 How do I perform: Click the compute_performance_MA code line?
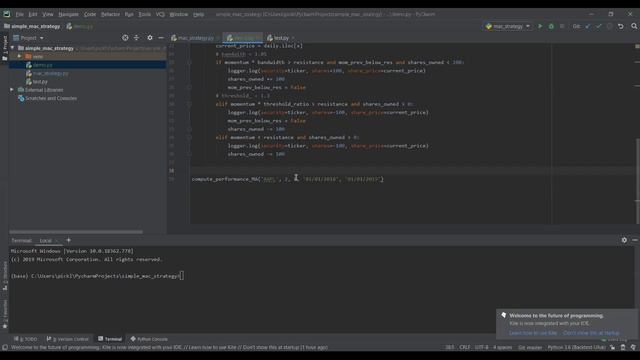coord(287,179)
